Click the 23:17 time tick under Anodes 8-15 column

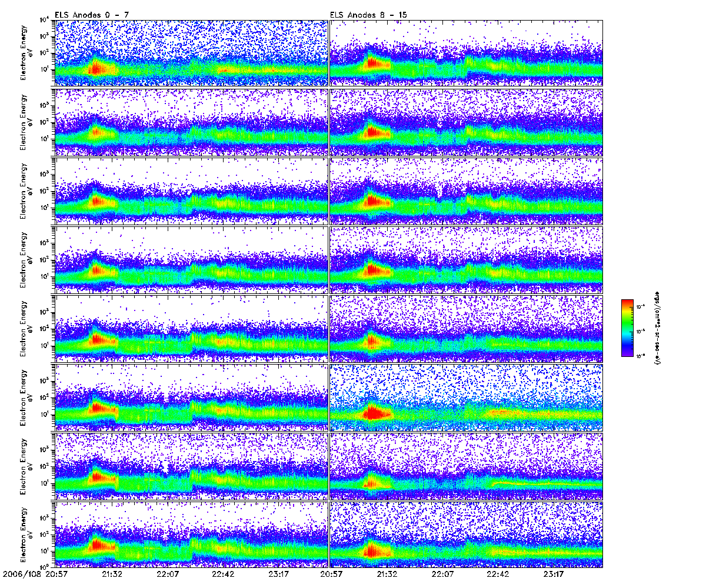coord(554,573)
